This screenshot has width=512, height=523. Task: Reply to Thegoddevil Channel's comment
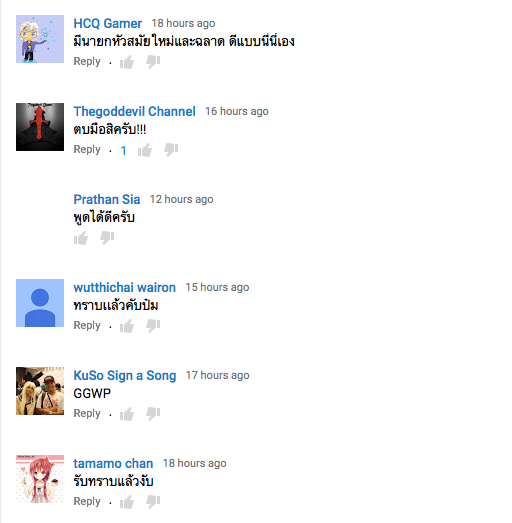click(x=87, y=150)
